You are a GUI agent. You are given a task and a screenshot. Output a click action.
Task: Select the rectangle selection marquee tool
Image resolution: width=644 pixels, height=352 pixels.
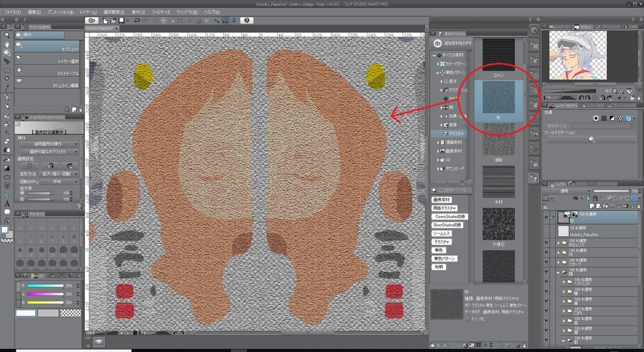click(7, 70)
